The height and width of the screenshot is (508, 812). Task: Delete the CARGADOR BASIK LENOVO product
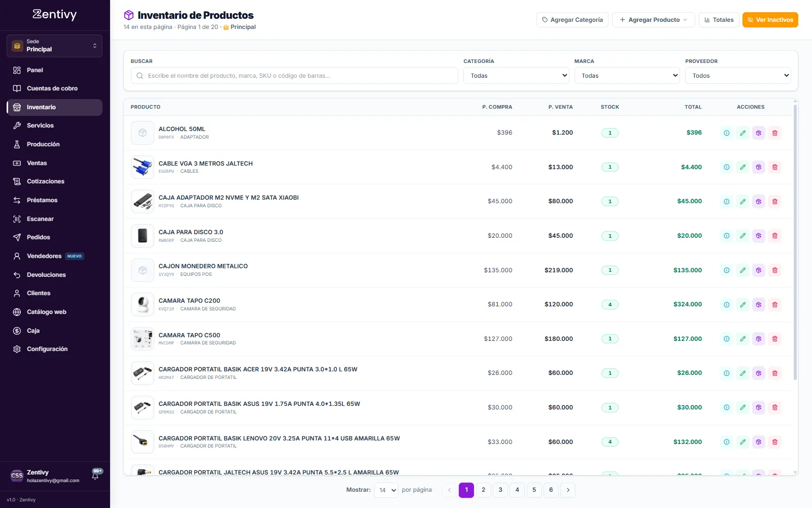774,442
